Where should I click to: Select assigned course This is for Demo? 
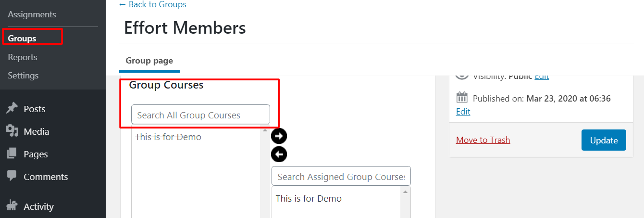(309, 198)
